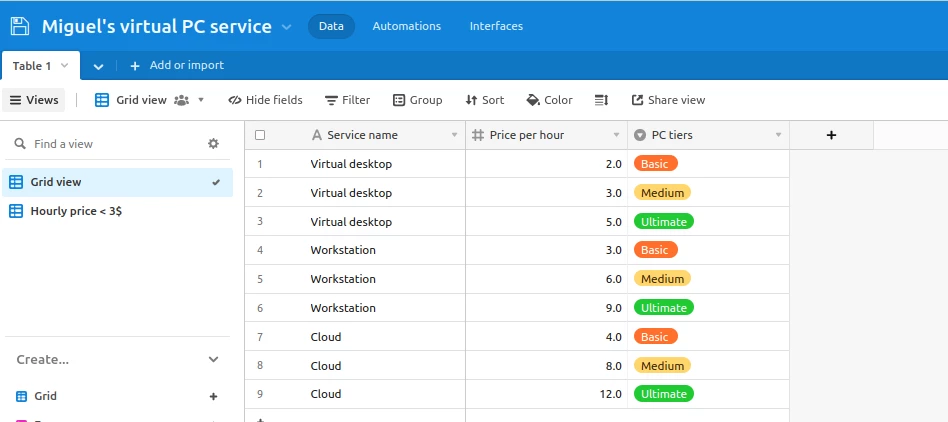948x422 pixels.
Task: Add a new field with plus
Action: point(831,135)
